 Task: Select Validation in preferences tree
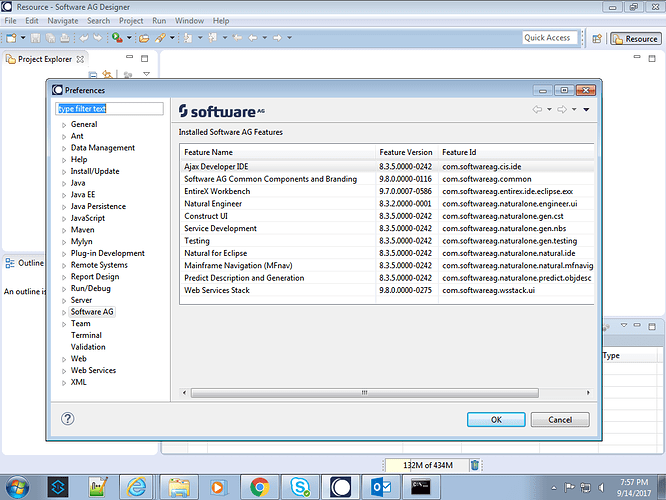click(x=88, y=347)
